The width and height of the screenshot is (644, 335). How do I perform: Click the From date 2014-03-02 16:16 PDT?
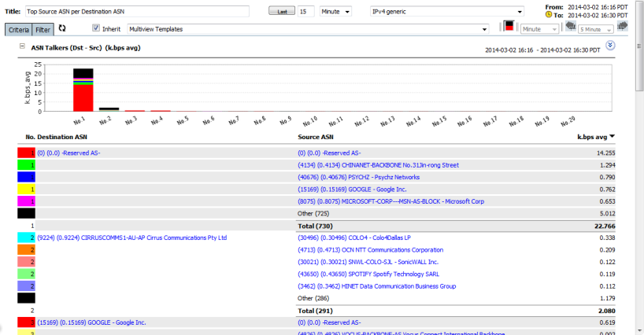[x=598, y=7]
